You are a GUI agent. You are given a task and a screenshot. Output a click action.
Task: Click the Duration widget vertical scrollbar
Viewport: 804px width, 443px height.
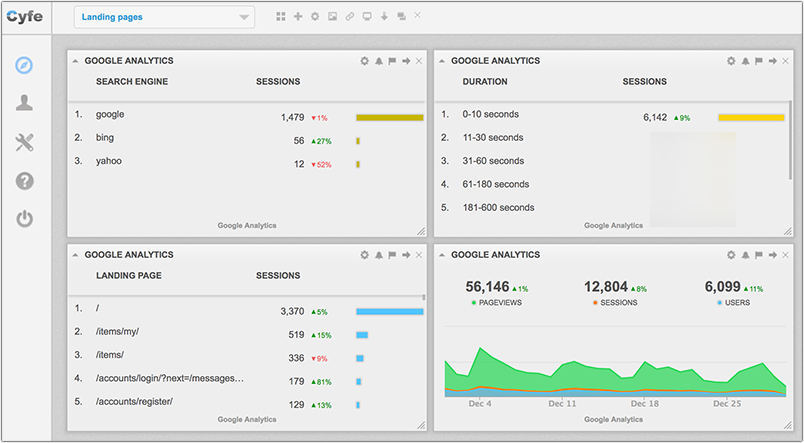click(790, 140)
